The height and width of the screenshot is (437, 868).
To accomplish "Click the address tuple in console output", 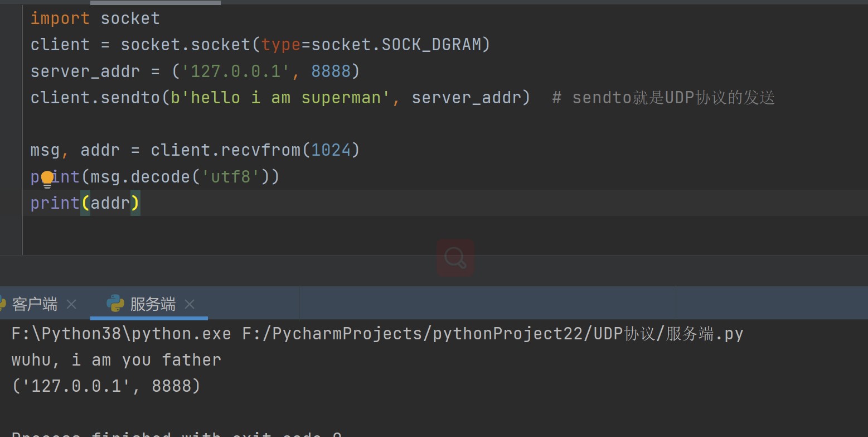I will point(105,386).
